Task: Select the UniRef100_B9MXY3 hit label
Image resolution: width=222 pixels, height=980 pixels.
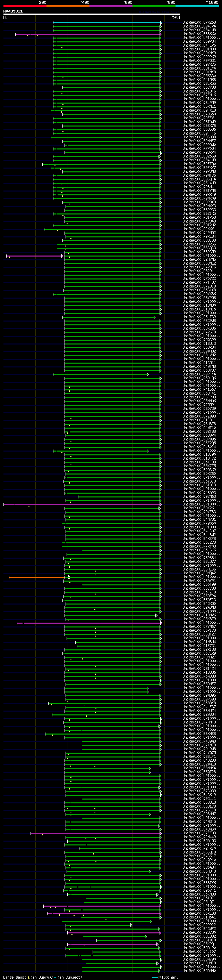Action: point(199,206)
